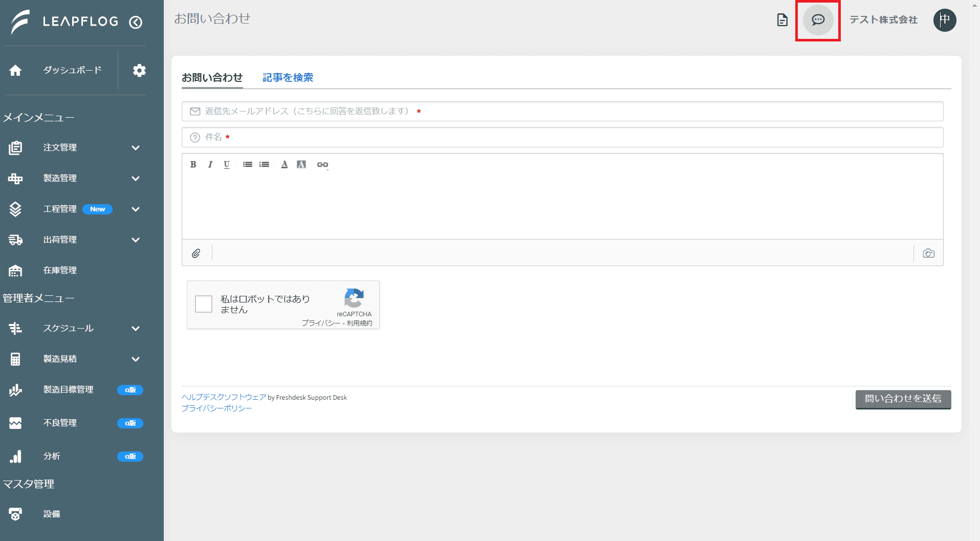Screen dimensions: 980x541
Task: Click the user avatar circle icon
Action: tap(945, 20)
